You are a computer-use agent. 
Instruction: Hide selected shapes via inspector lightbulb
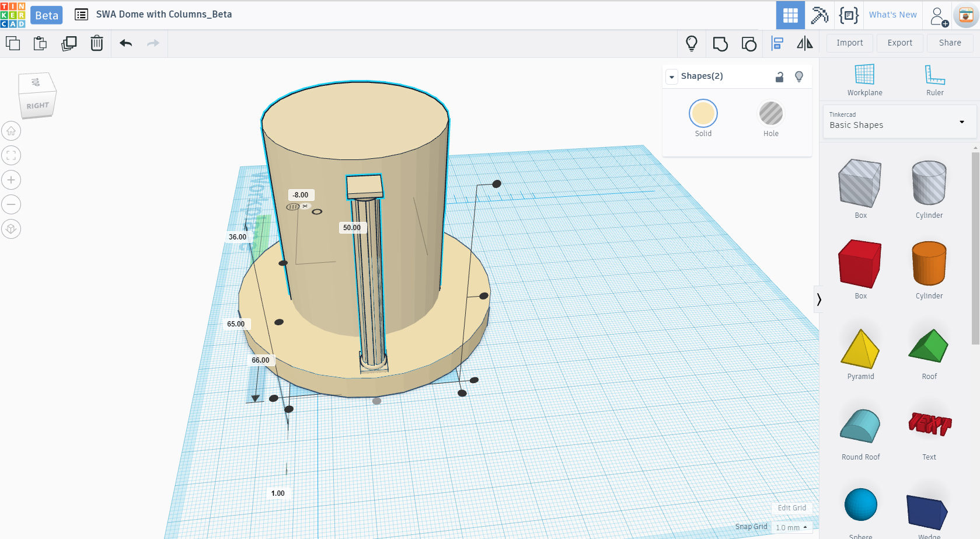pyautogui.click(x=799, y=76)
